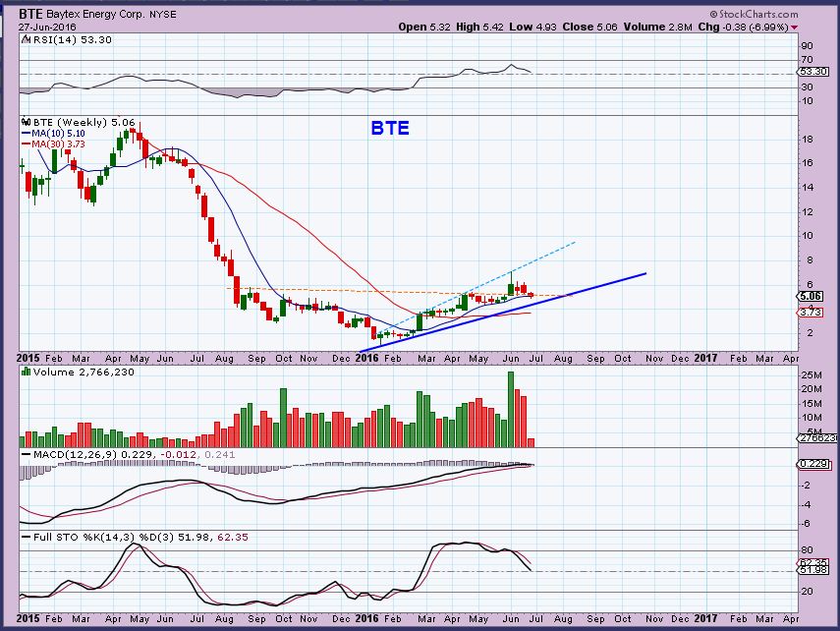The height and width of the screenshot is (631, 840).
Task: Click the 2016 year label on price axis
Action: point(366,358)
